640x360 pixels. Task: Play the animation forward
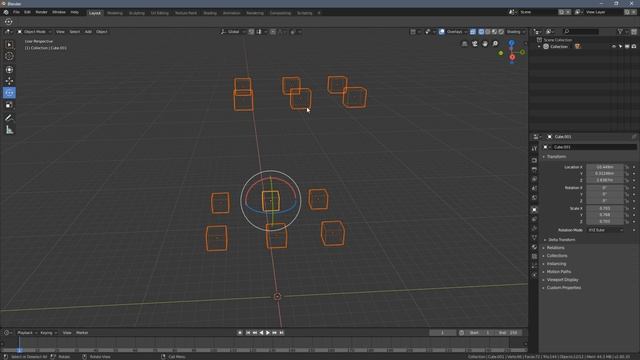click(268, 333)
